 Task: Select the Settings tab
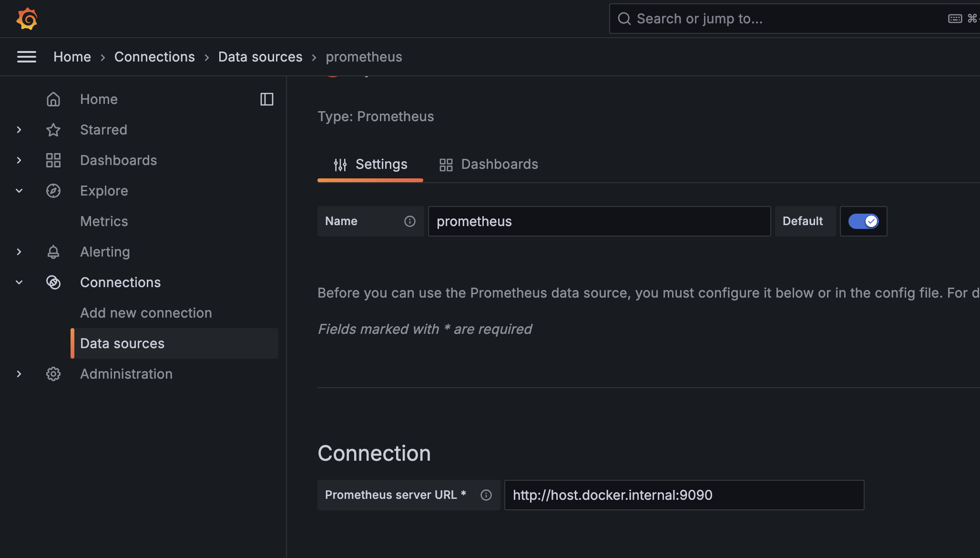pyautogui.click(x=370, y=165)
